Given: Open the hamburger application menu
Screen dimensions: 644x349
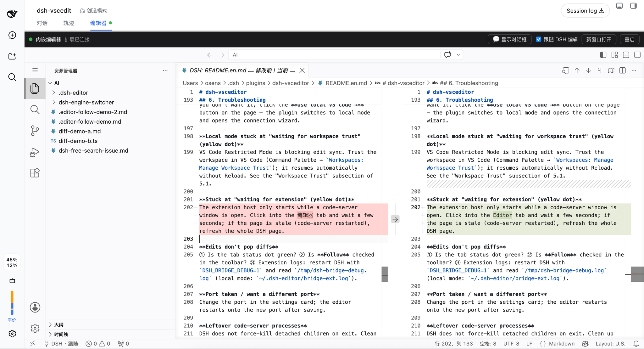Looking at the screenshot, I should tap(35, 70).
